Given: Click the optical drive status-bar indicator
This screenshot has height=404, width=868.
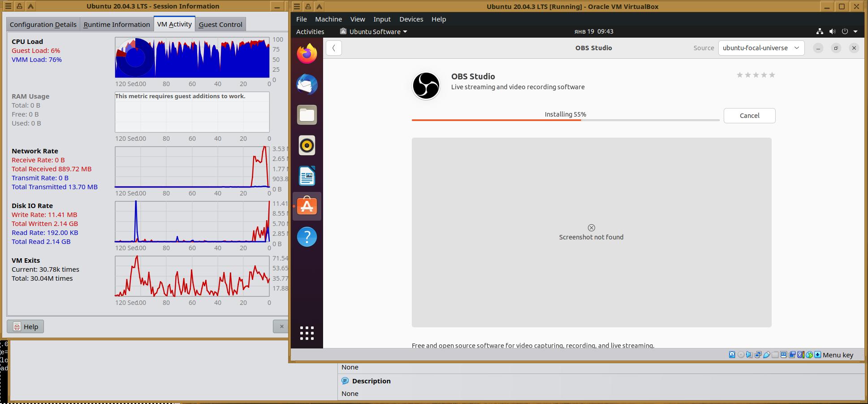Looking at the screenshot, I should [x=741, y=355].
